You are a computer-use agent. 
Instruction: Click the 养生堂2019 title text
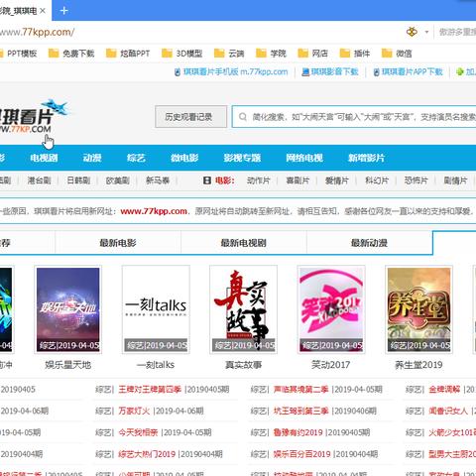tap(418, 365)
